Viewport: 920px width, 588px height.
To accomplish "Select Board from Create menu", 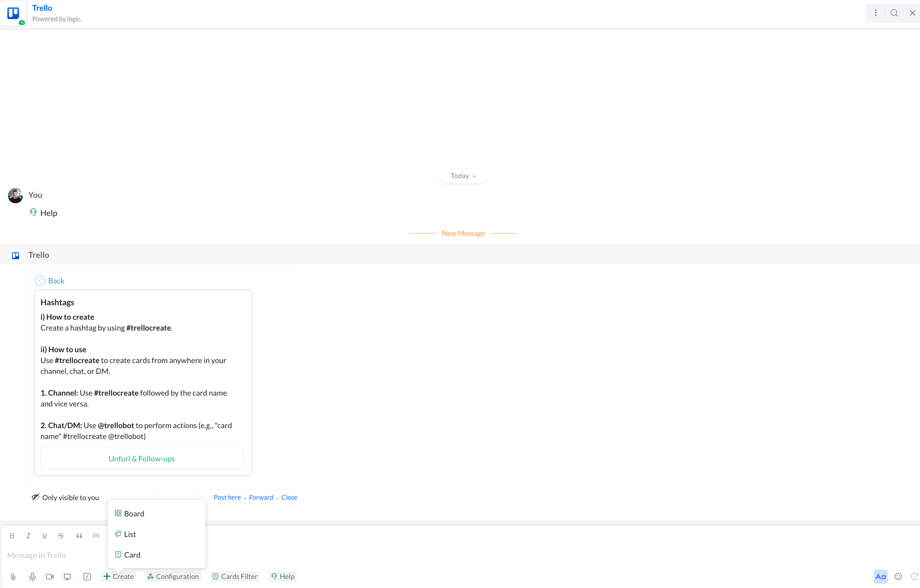I will (x=157, y=514).
